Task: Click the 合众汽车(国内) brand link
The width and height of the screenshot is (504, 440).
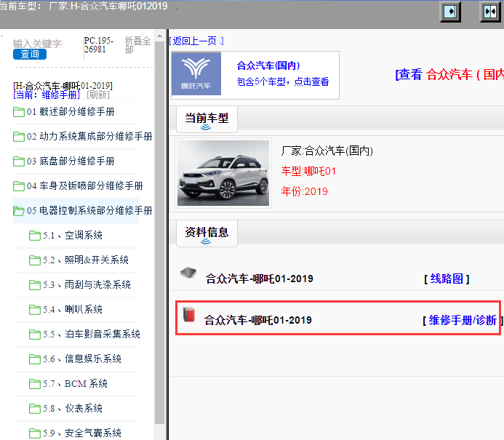Action: point(268,65)
